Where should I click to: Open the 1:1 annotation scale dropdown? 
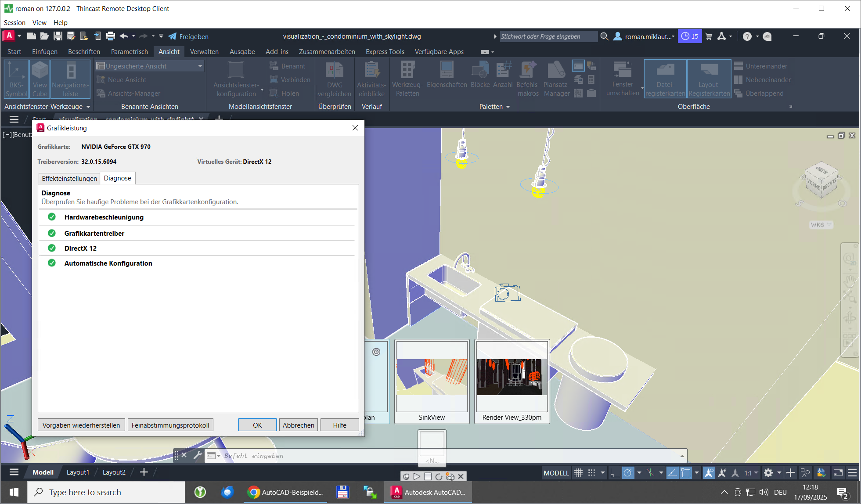(751, 473)
